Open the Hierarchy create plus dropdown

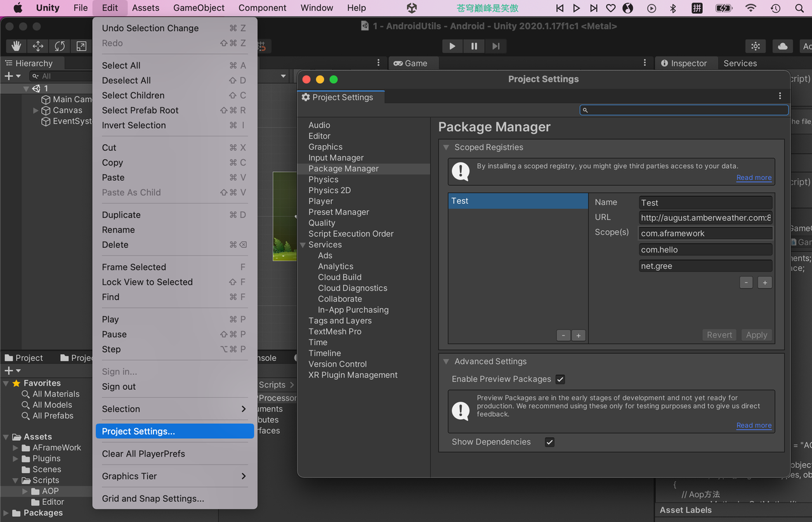click(12, 76)
